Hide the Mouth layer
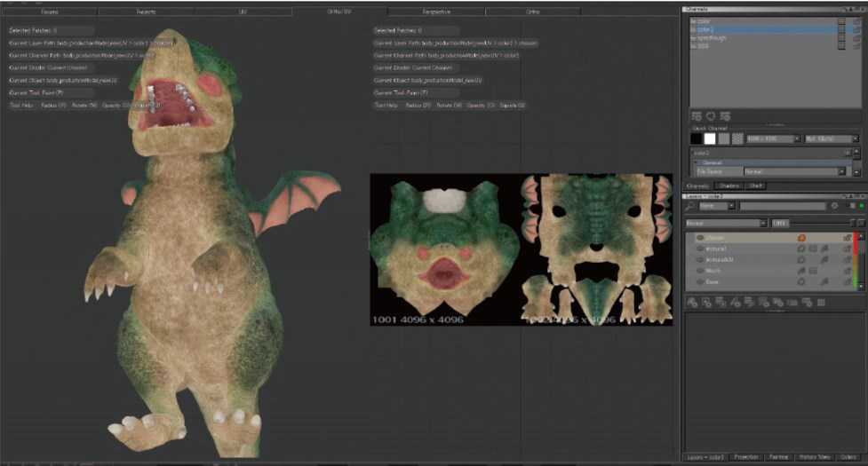Image resolution: width=868 pixels, height=466 pixels. [x=700, y=271]
